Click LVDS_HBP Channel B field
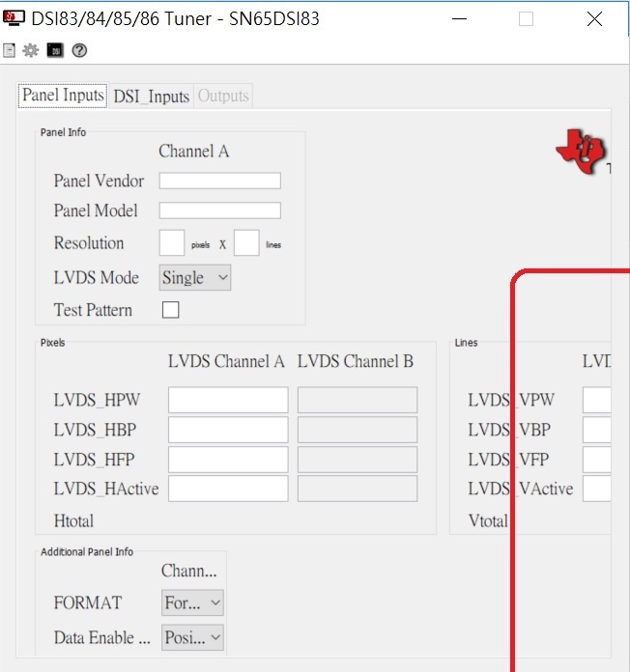This screenshot has height=672, width=630. tap(358, 430)
